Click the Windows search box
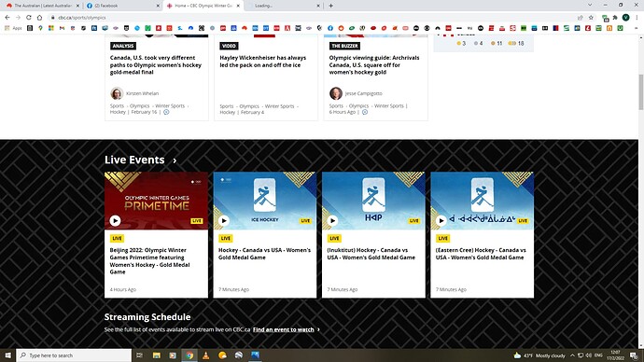The height and width of the screenshot is (362, 644). (74, 355)
